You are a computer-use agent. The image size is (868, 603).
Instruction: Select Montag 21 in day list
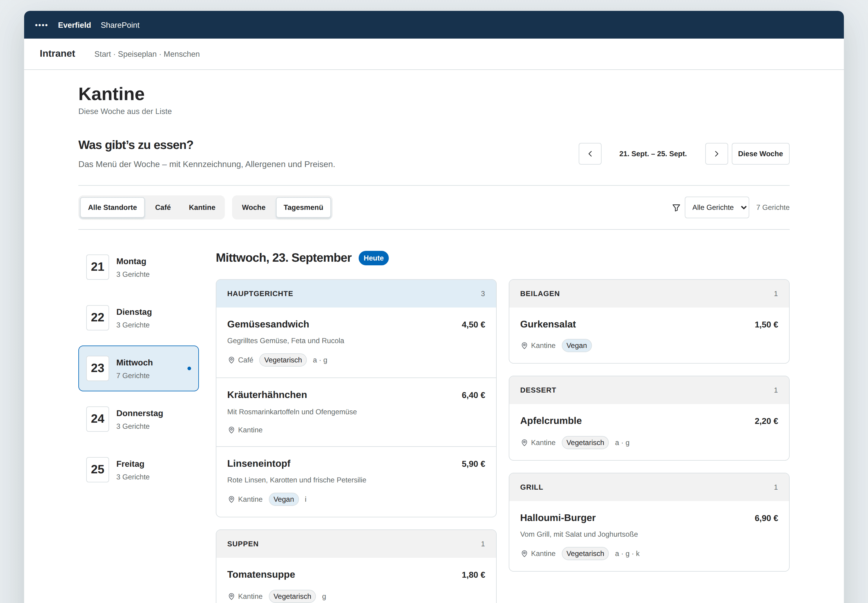pyautogui.click(x=138, y=267)
